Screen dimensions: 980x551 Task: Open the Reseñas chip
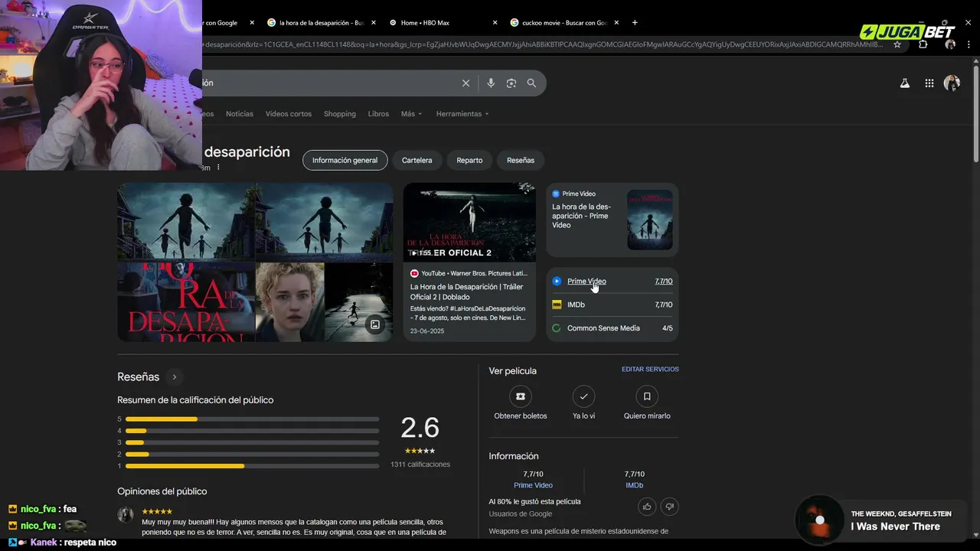pos(521,160)
